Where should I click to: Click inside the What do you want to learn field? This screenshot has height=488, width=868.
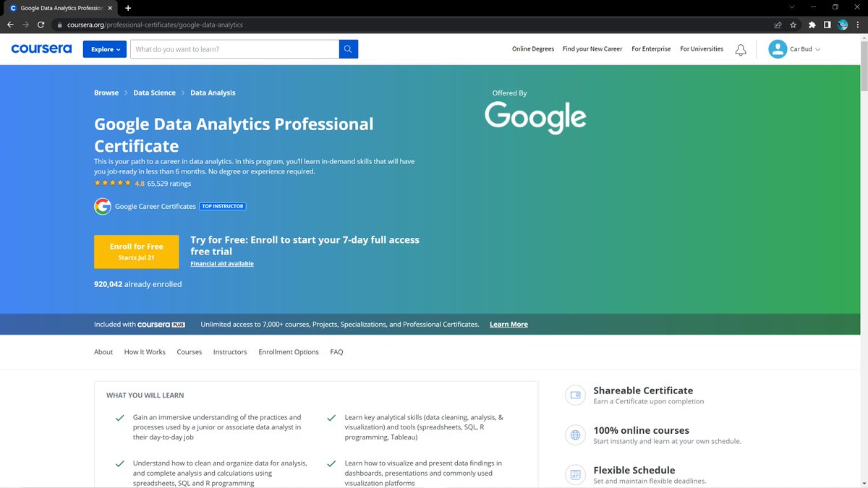[x=231, y=48]
